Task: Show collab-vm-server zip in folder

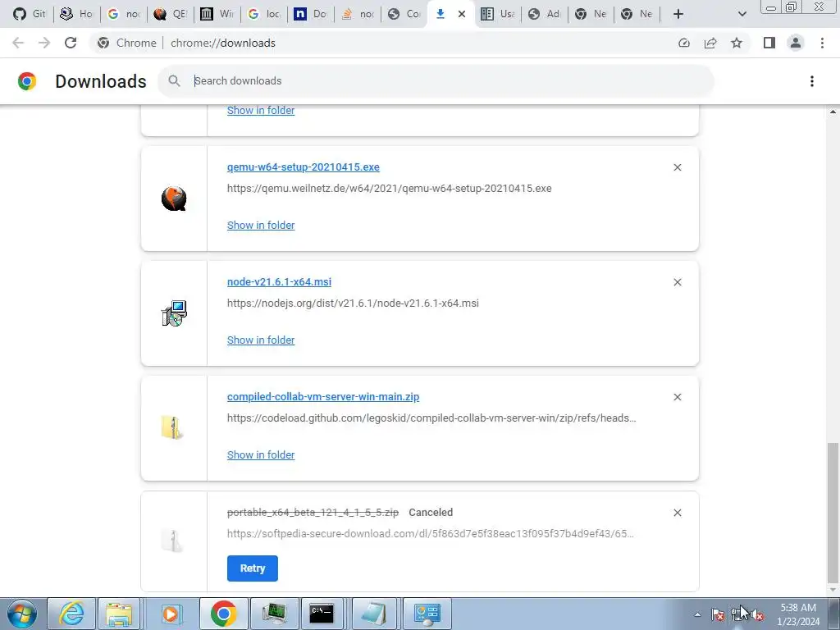Action: click(261, 454)
